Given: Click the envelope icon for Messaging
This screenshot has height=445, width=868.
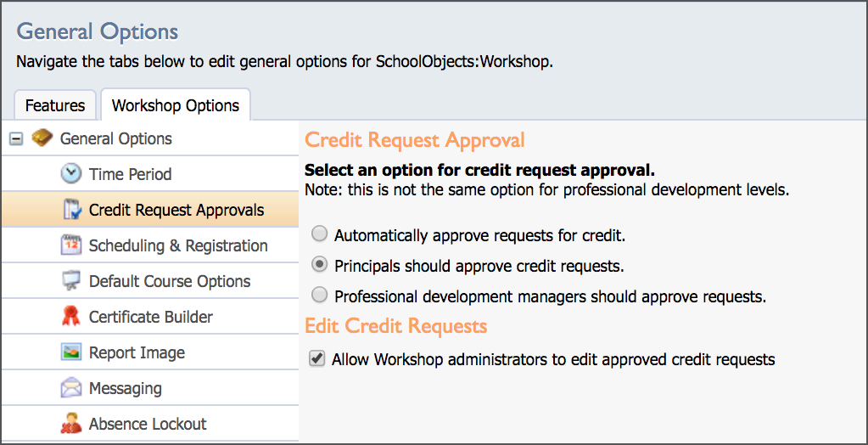Looking at the screenshot, I should [71, 388].
